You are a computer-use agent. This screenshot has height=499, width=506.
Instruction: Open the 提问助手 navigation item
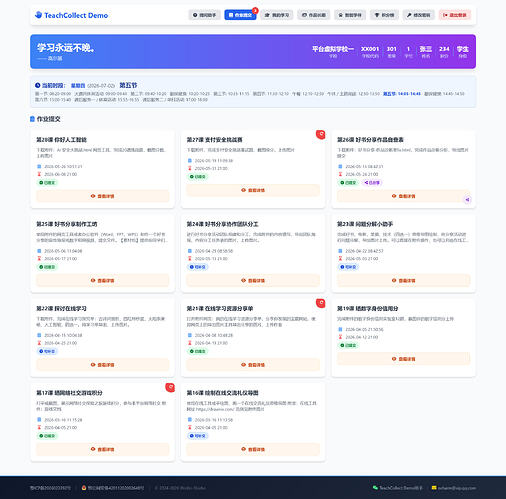(x=204, y=15)
